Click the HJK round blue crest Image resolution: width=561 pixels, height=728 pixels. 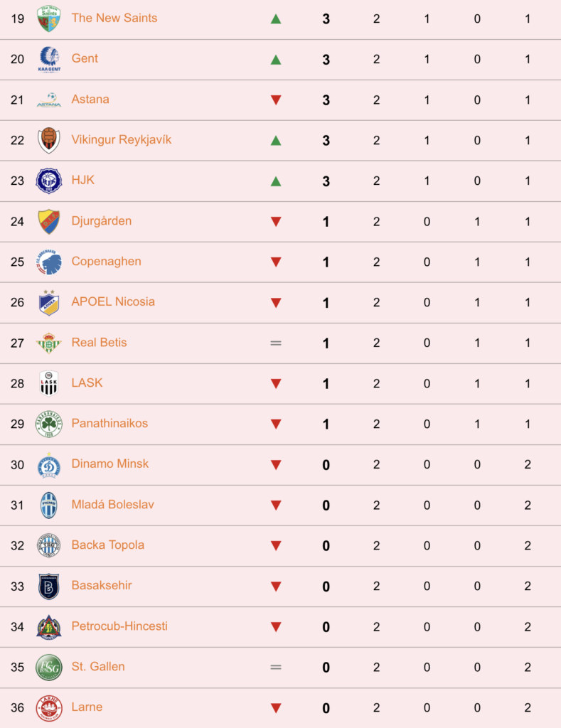coord(49,181)
